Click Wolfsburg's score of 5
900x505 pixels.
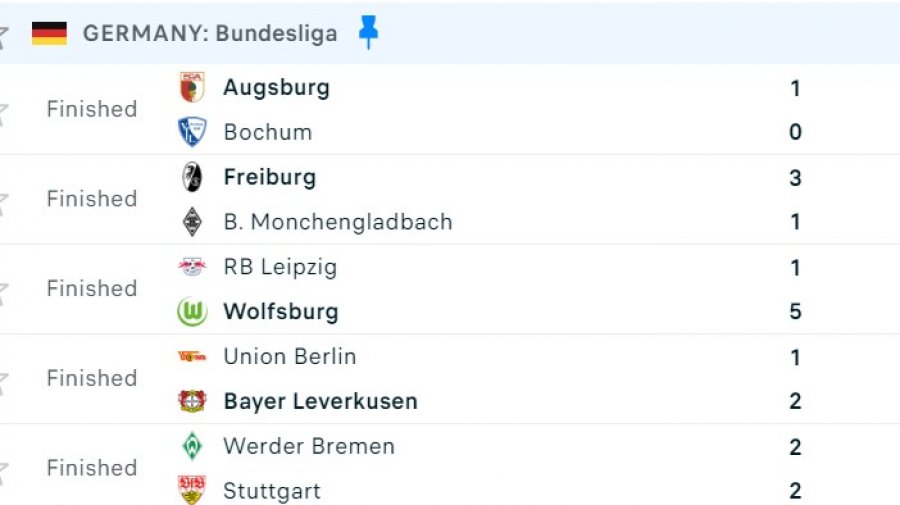[x=795, y=312]
